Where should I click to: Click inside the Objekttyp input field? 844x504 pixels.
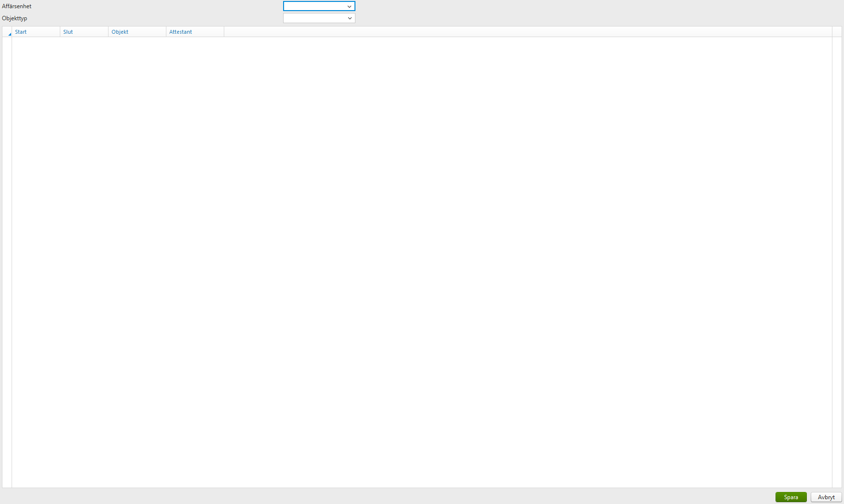click(x=313, y=18)
